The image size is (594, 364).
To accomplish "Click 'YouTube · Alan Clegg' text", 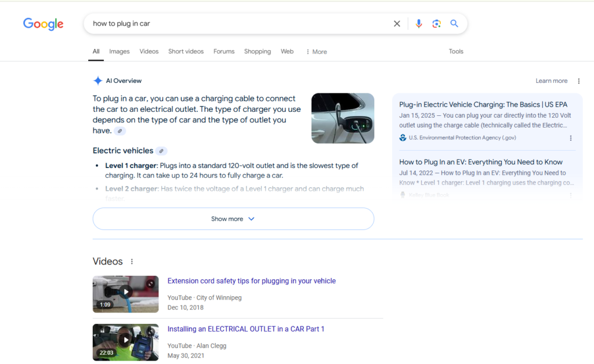I will pyautogui.click(x=197, y=346).
